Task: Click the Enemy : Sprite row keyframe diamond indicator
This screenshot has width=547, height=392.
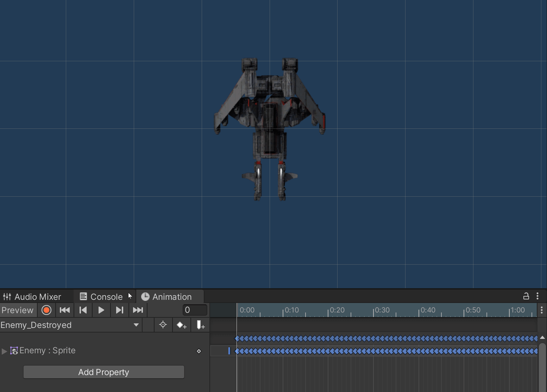Action: point(199,351)
